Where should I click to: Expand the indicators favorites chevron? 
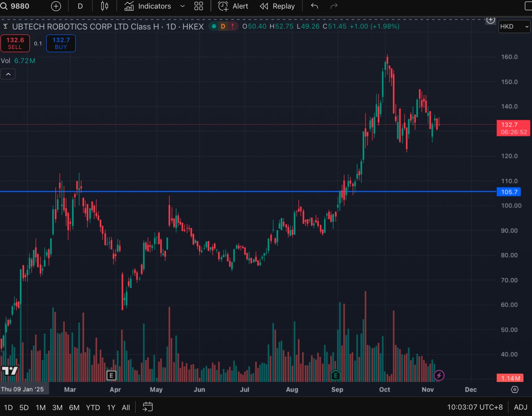click(x=182, y=6)
